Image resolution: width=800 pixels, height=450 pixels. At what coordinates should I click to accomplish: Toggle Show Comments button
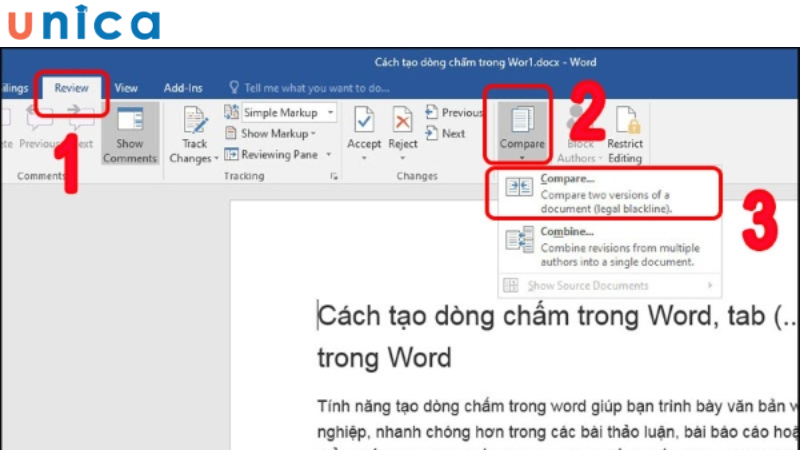click(130, 135)
